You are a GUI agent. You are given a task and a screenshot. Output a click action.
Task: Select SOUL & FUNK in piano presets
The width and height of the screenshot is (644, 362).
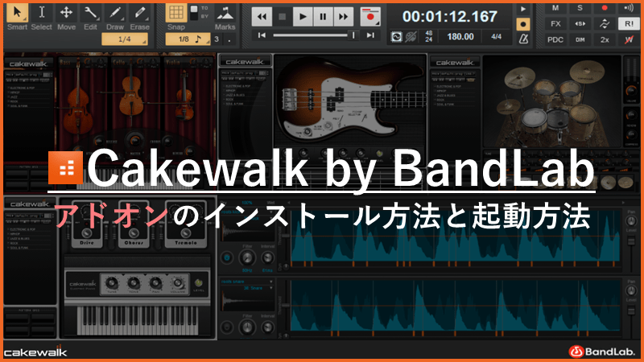[x=18, y=248]
